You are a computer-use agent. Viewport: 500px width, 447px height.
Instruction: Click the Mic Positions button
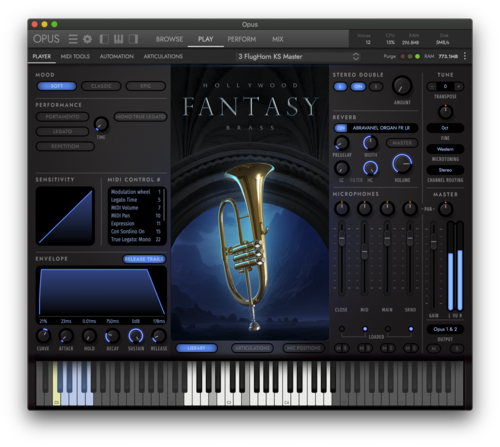pyautogui.click(x=304, y=348)
